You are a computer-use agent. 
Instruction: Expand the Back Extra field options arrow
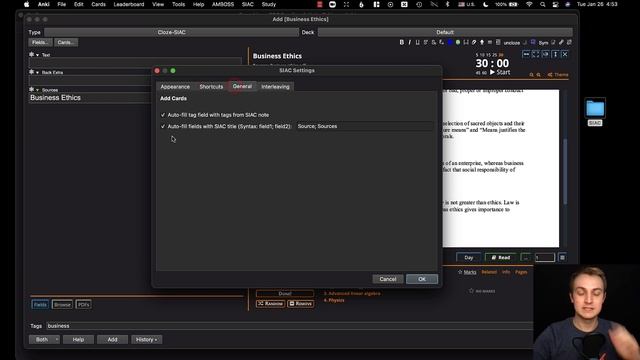pyautogui.click(x=37, y=72)
